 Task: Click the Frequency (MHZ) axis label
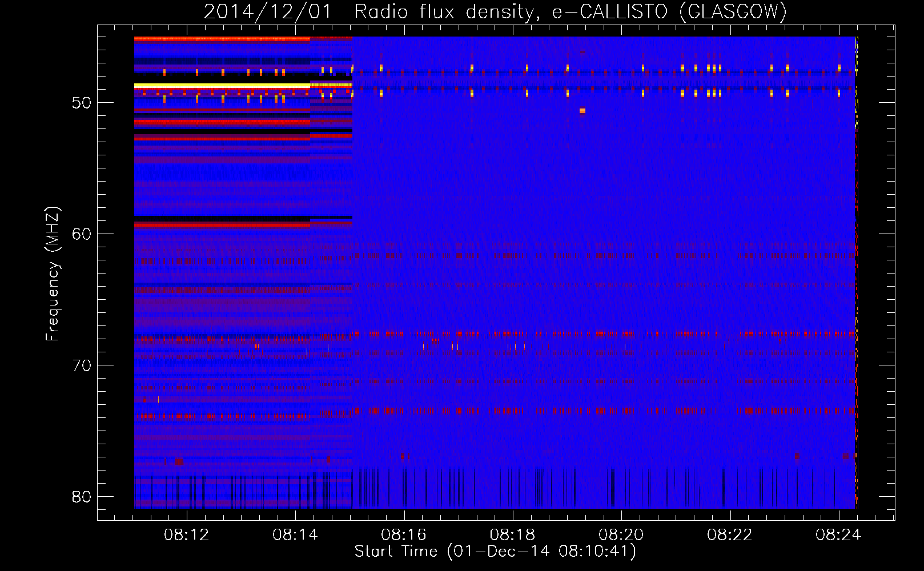click(53, 274)
